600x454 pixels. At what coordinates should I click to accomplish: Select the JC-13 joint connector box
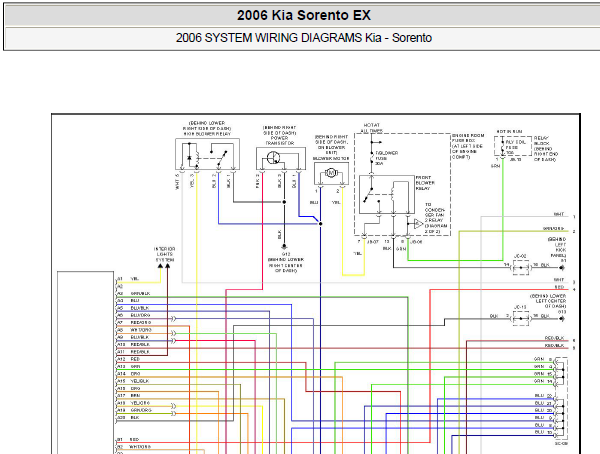point(520,318)
